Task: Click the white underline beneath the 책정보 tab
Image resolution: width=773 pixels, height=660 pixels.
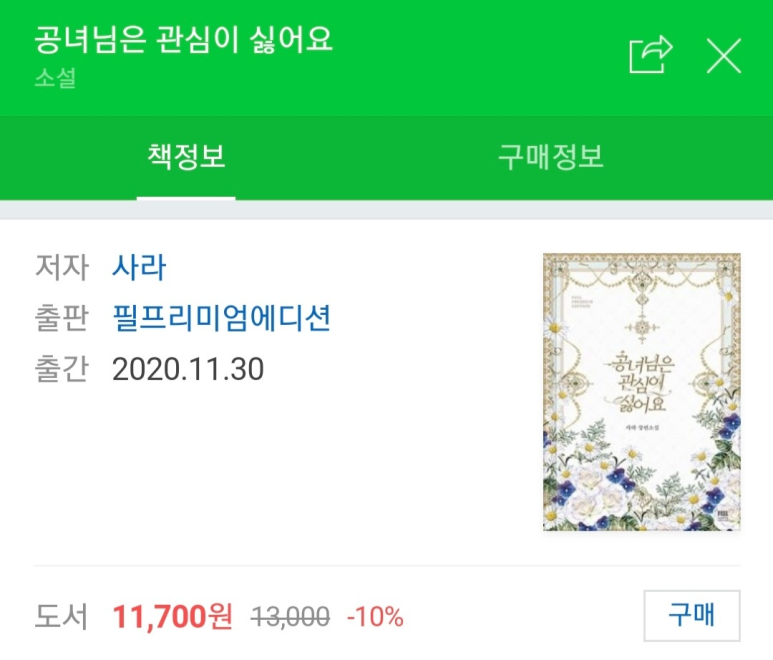Action: pyautogui.click(x=186, y=197)
